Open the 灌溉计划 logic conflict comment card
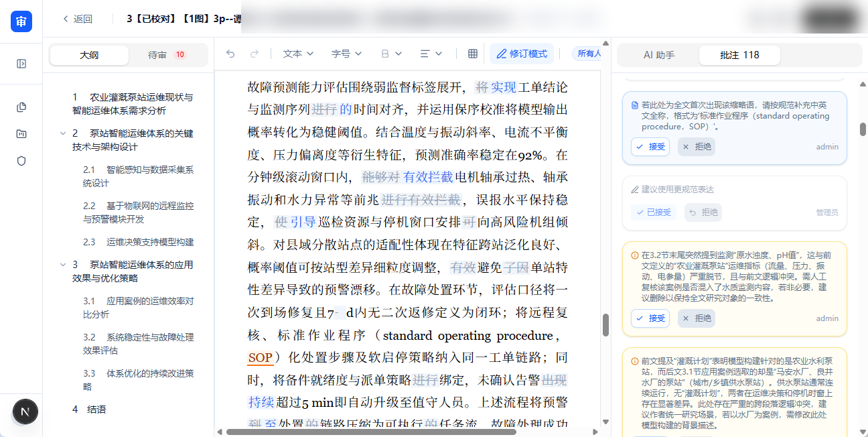Viewport: 868px width, 437px height. pos(735,391)
